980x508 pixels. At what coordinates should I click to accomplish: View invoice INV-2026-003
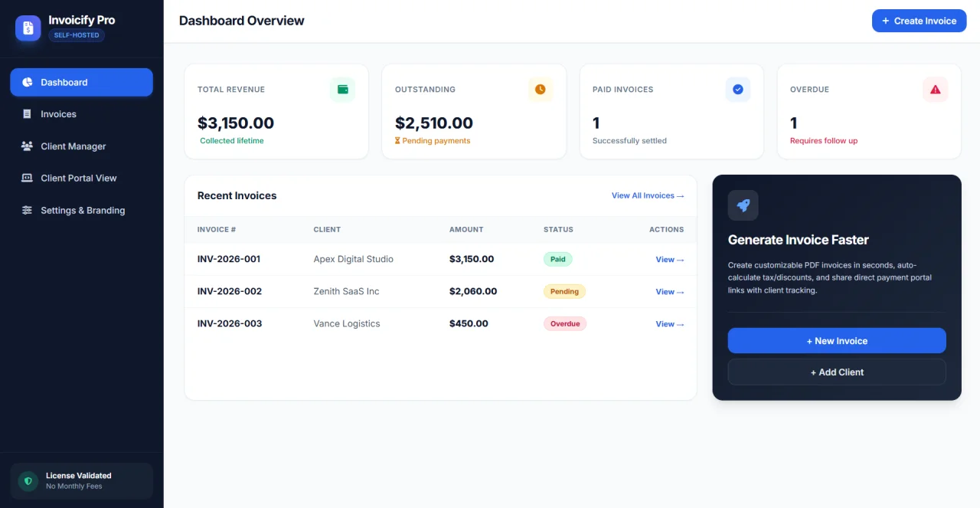point(670,324)
